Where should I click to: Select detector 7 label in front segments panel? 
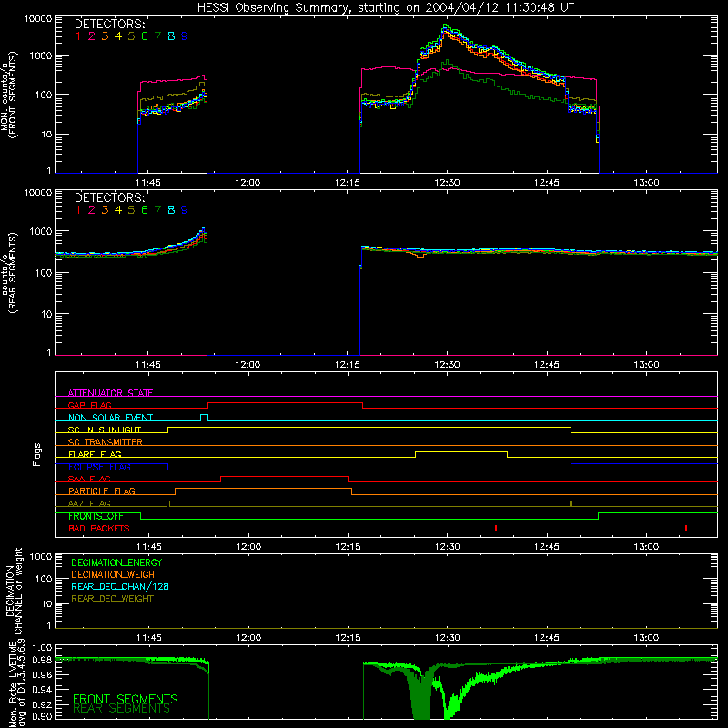pyautogui.click(x=157, y=36)
